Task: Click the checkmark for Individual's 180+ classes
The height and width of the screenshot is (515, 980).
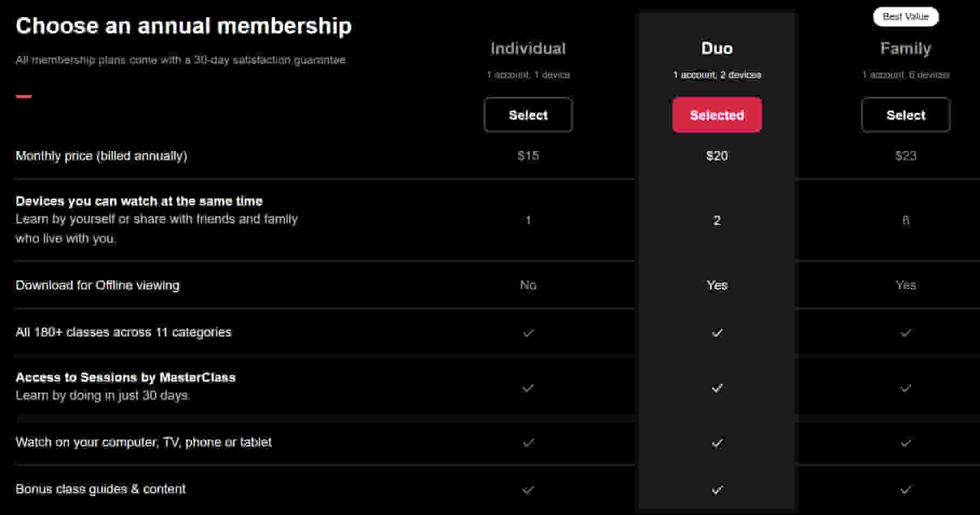Action: pos(528,333)
